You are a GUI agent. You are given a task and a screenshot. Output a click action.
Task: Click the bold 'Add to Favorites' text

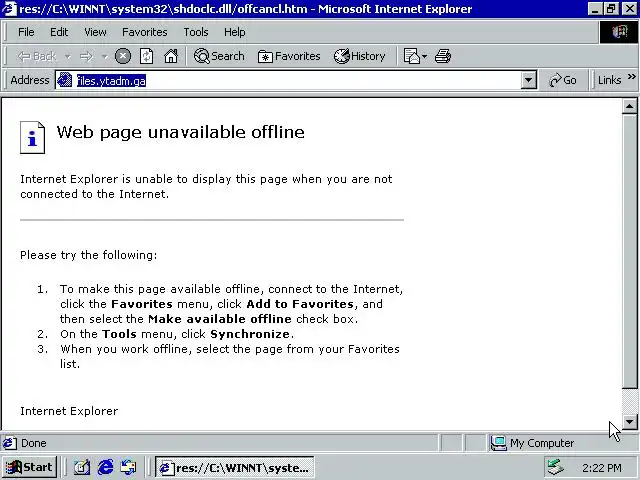click(300, 304)
